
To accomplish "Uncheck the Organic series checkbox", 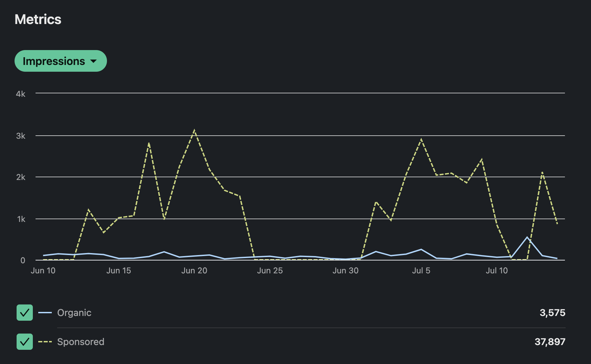I will click(25, 313).
